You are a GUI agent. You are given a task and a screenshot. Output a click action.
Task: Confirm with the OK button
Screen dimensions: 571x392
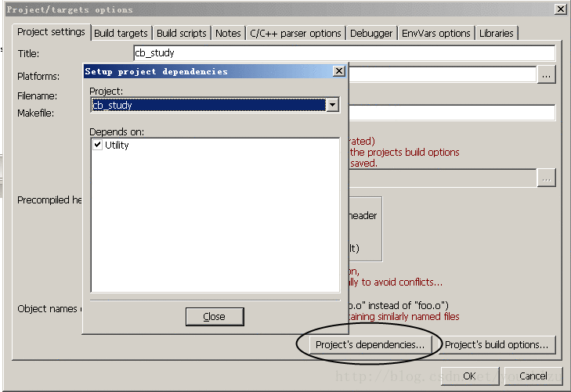[x=469, y=376]
